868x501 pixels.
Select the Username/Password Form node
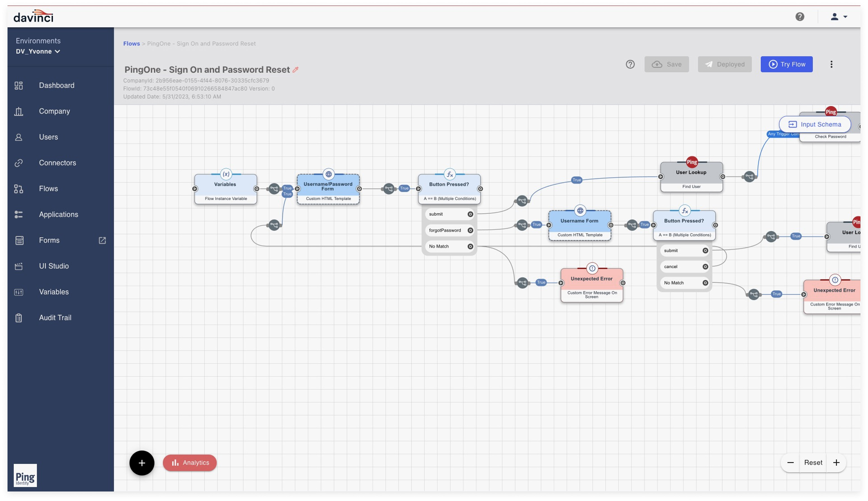tap(328, 189)
